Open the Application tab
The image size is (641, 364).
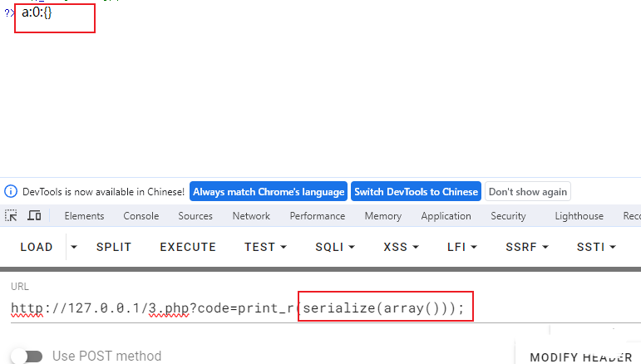point(446,216)
